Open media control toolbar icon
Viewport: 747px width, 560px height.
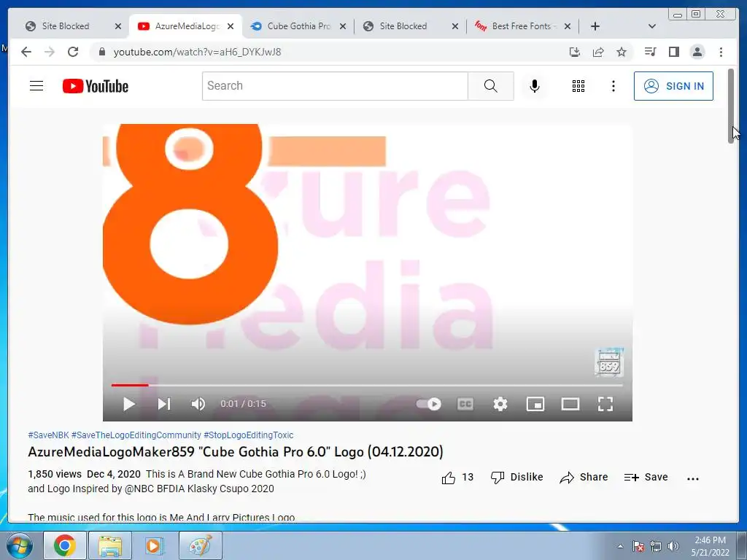(x=650, y=52)
